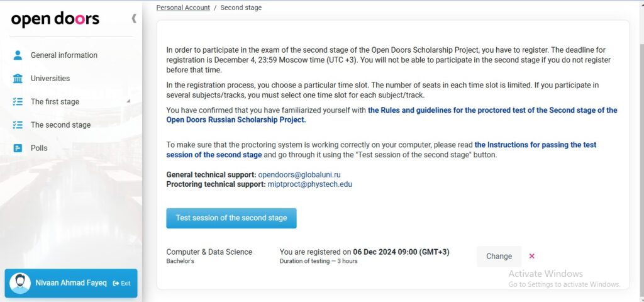This screenshot has height=302, width=644.
Task: Select General information in sidebar
Action: [64, 55]
